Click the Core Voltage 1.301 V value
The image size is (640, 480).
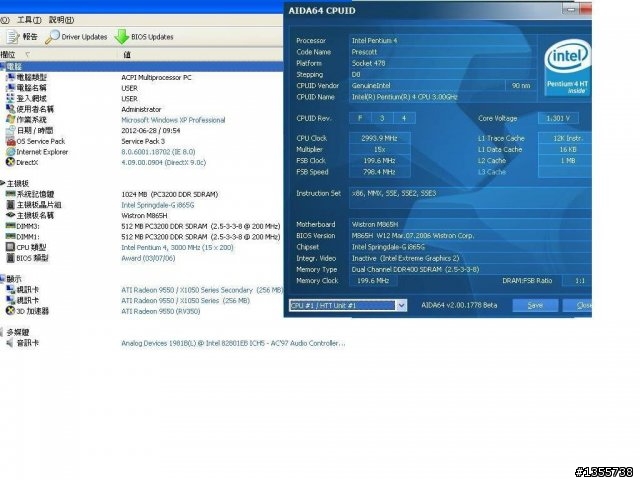(x=558, y=118)
